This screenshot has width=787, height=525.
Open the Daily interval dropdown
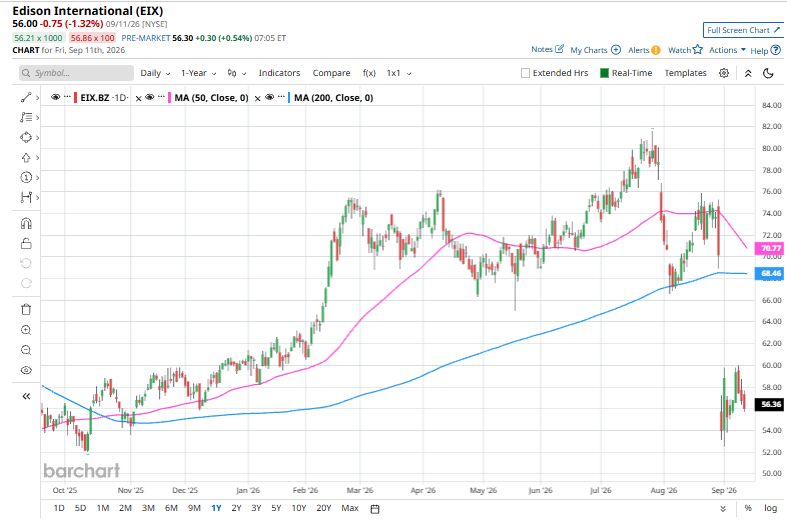coord(155,73)
